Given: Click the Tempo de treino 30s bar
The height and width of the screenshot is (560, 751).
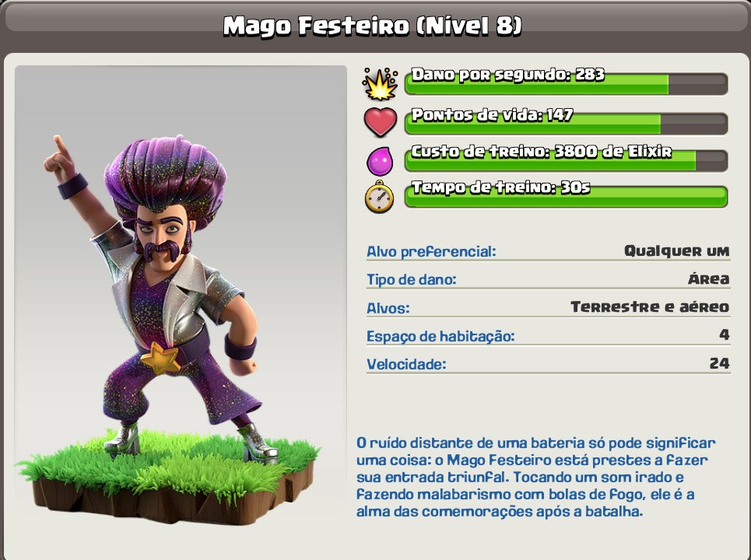Looking at the screenshot, I should click(566, 196).
